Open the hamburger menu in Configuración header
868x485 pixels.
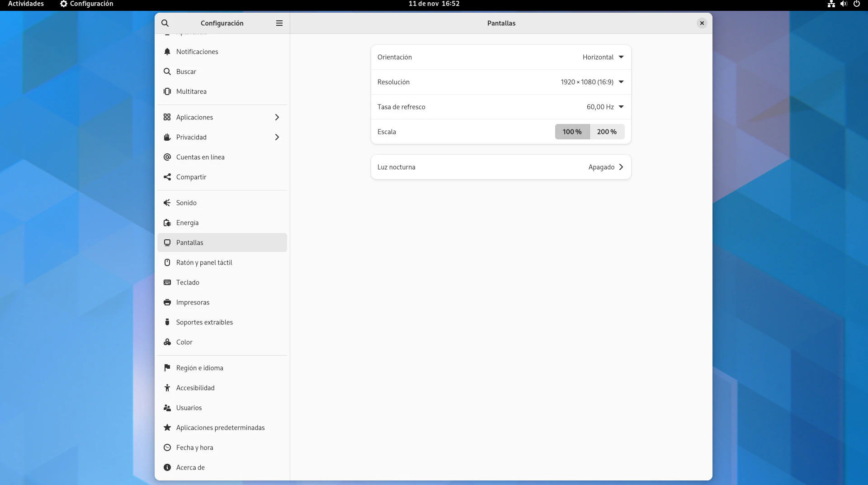pyautogui.click(x=279, y=23)
